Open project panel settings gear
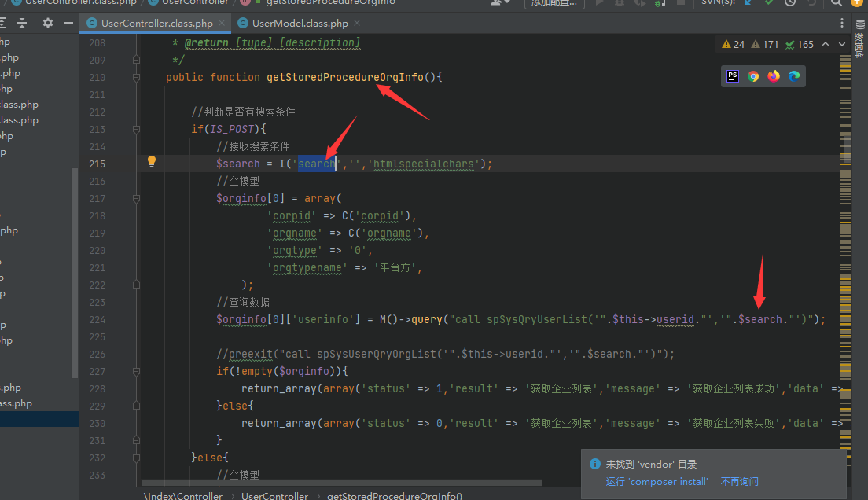Screen dimensions: 868x500 point(48,23)
